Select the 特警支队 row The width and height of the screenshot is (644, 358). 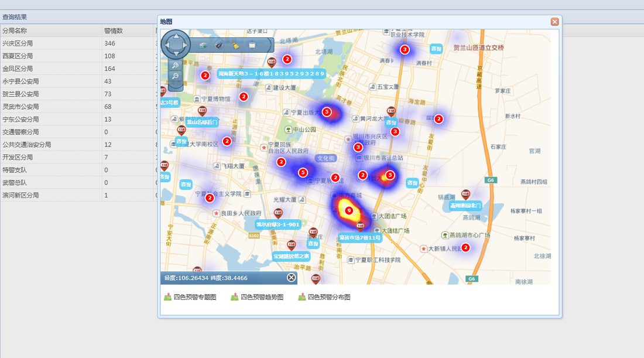pyautogui.click(x=78, y=170)
